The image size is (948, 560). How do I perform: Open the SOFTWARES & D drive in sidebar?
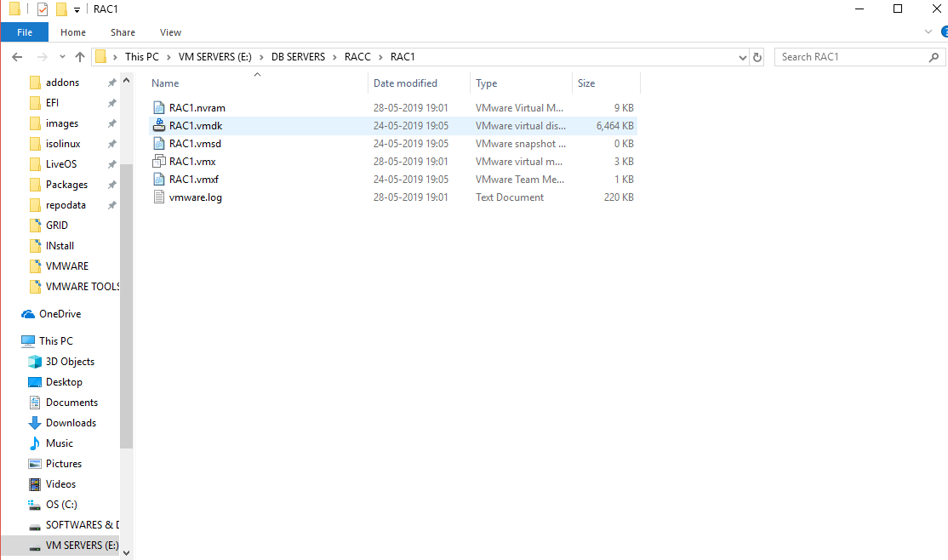tap(83, 525)
